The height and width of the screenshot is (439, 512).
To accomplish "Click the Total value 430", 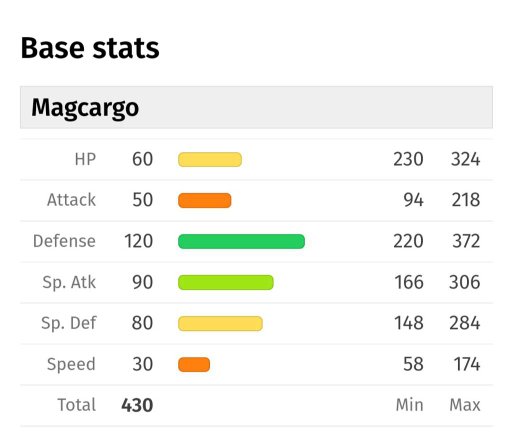I will [x=137, y=405].
